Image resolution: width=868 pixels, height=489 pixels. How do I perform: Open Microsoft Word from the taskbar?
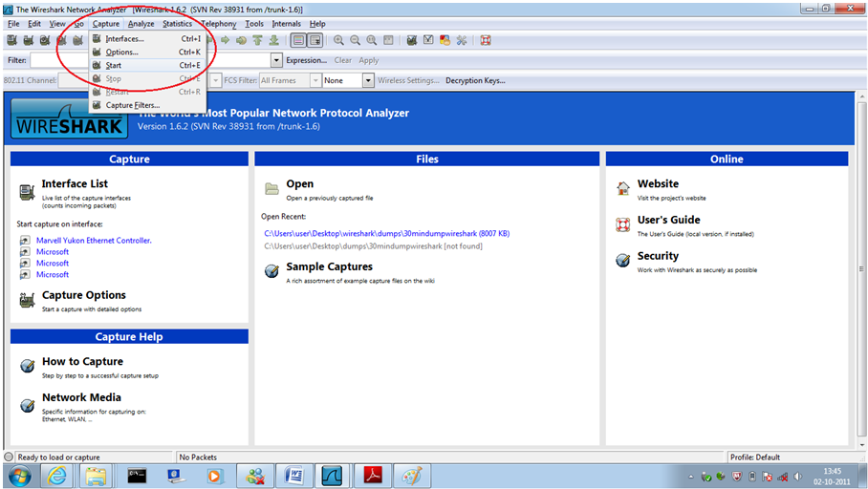[x=294, y=476]
